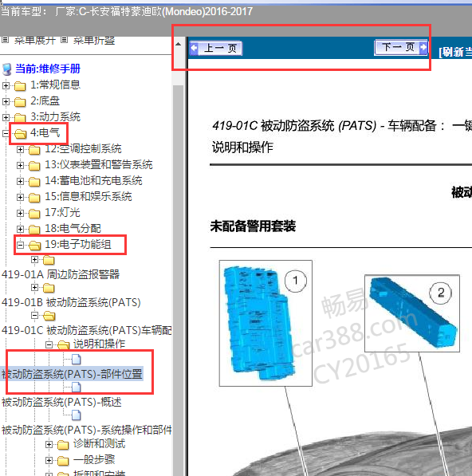Open 被动防盗系统(PATS)-概述 page
Image resolution: width=472 pixels, height=476 pixels.
(x=61, y=402)
